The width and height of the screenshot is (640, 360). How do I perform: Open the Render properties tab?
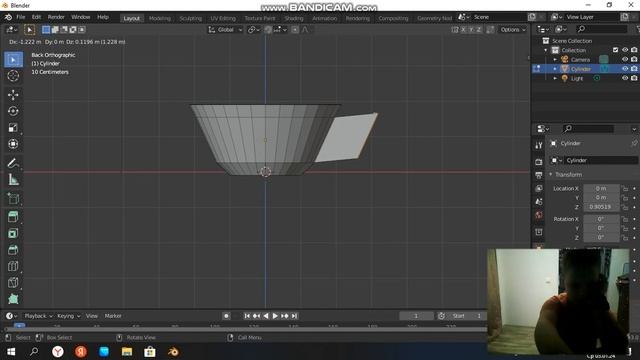(x=539, y=162)
